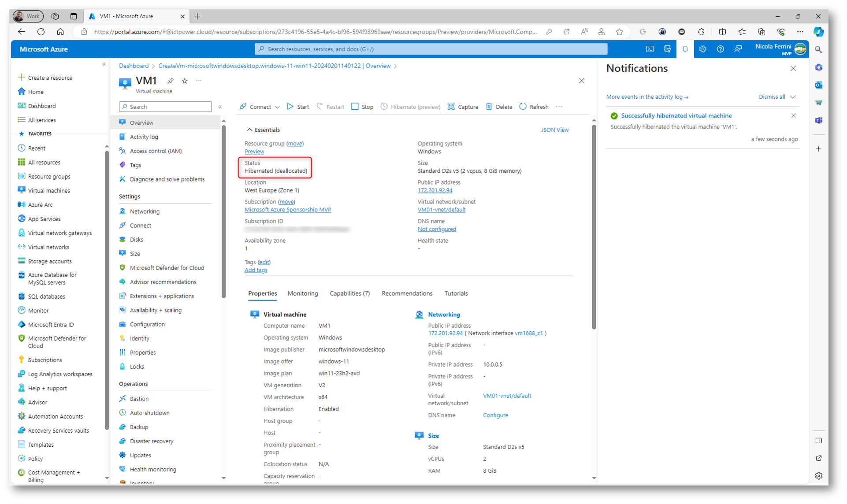Click More events in the activity log

click(x=647, y=97)
